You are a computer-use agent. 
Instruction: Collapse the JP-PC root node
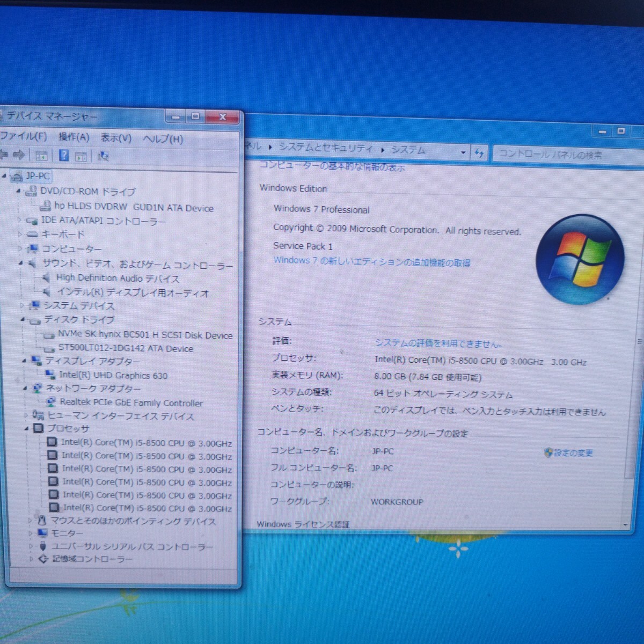click(5, 176)
